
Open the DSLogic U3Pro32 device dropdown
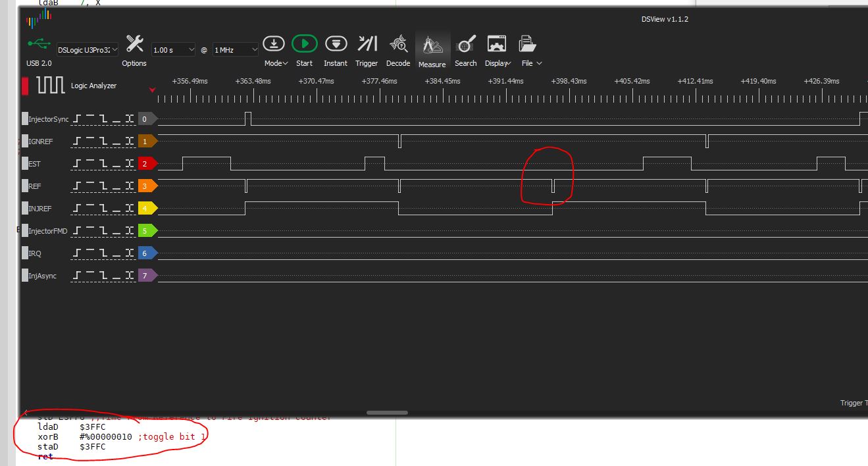[88, 49]
